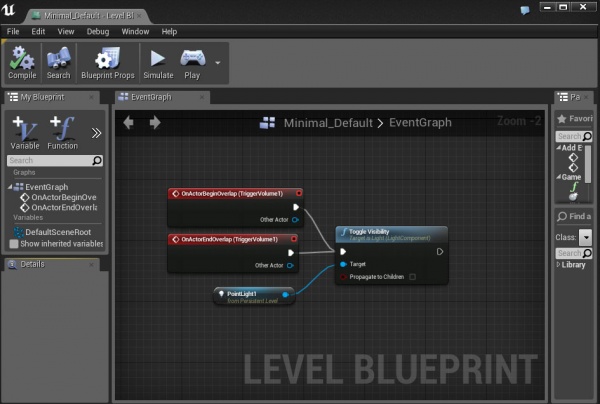Close the Details tab
The height and width of the screenshot is (404, 600).
(x=91, y=264)
